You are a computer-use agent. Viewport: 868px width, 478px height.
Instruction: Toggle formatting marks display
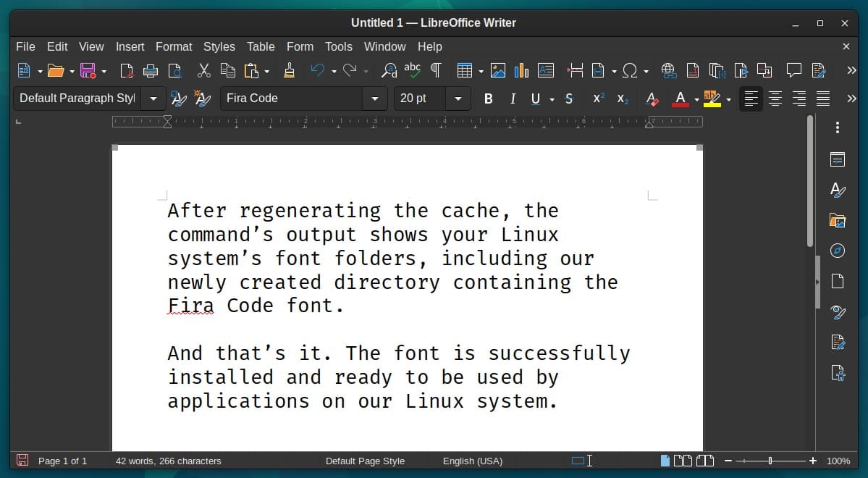[x=435, y=70]
